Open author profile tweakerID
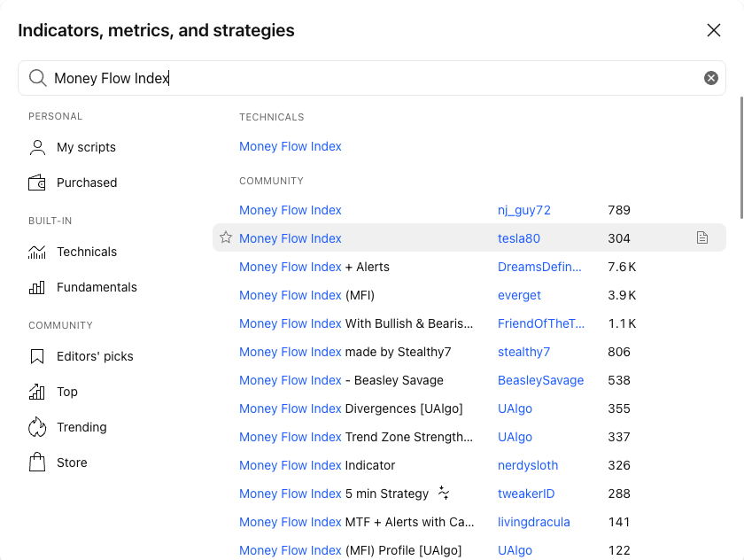The width and height of the screenshot is (744, 560). (526, 494)
